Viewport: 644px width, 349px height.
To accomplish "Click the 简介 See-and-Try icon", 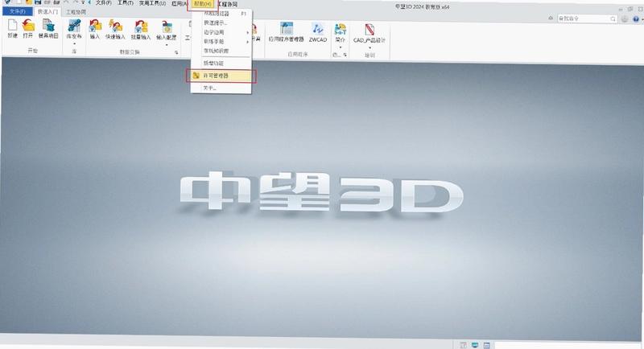I will point(340,29).
